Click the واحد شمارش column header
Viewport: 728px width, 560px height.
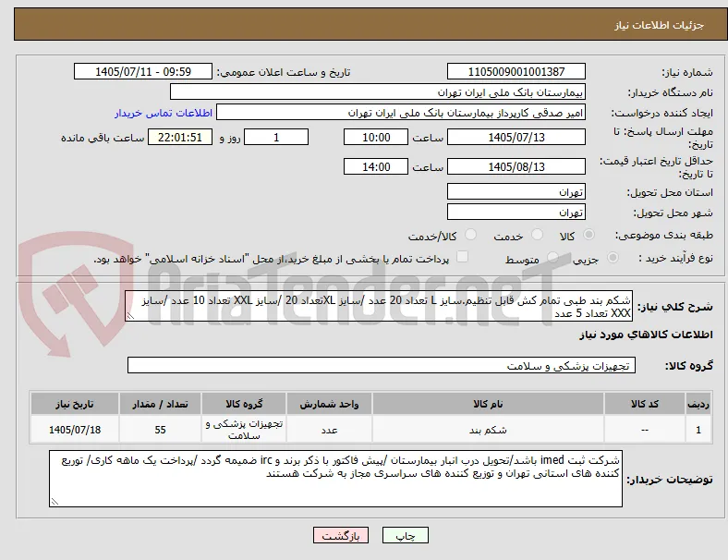coord(329,404)
